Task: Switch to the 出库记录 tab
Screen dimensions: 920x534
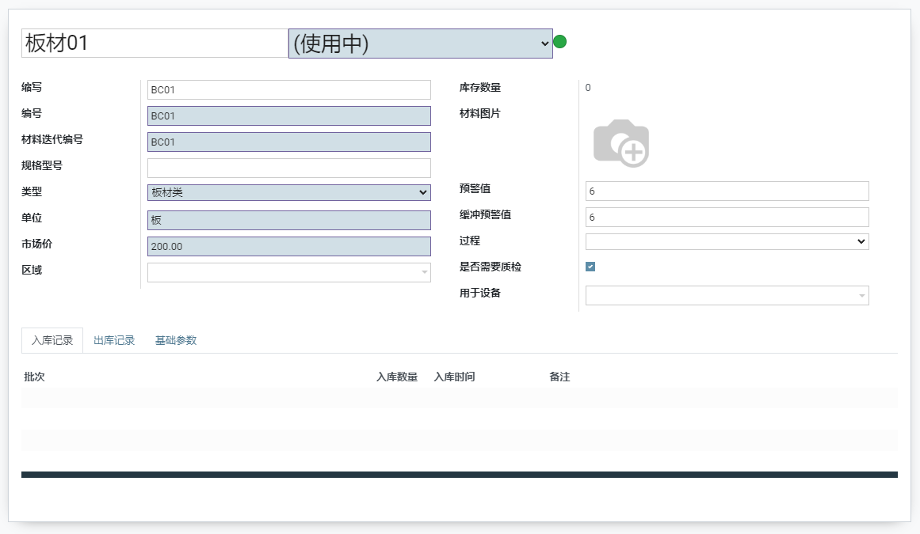Action: tap(114, 341)
